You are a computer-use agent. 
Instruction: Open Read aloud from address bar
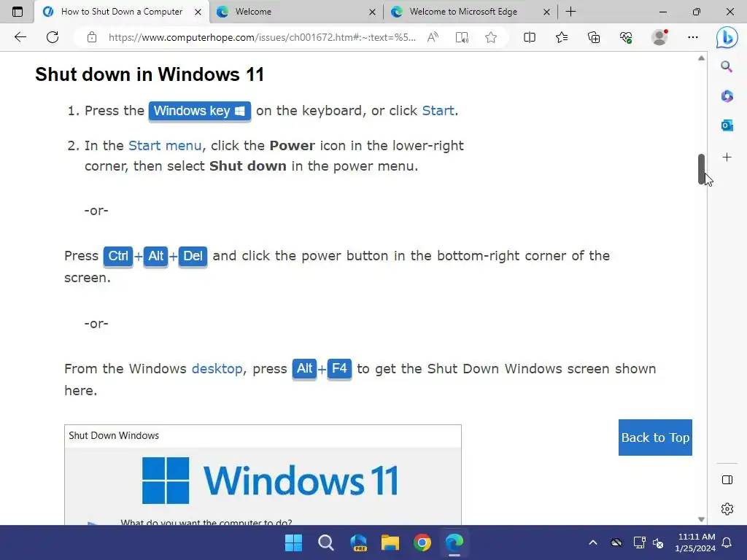(433, 37)
